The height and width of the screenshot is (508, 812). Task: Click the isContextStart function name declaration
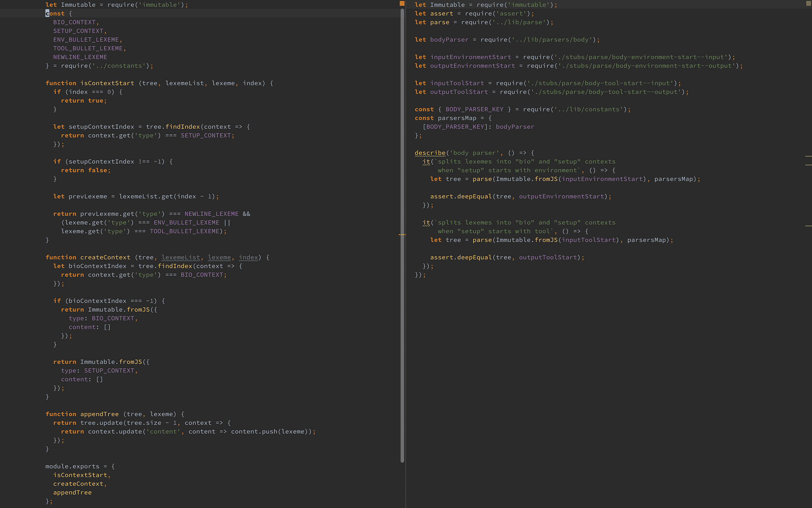pyautogui.click(x=107, y=83)
